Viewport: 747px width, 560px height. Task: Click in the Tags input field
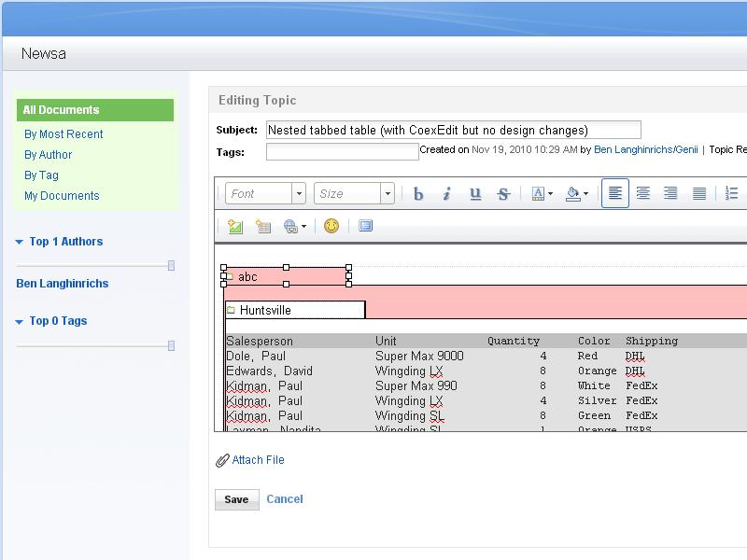coord(342,151)
